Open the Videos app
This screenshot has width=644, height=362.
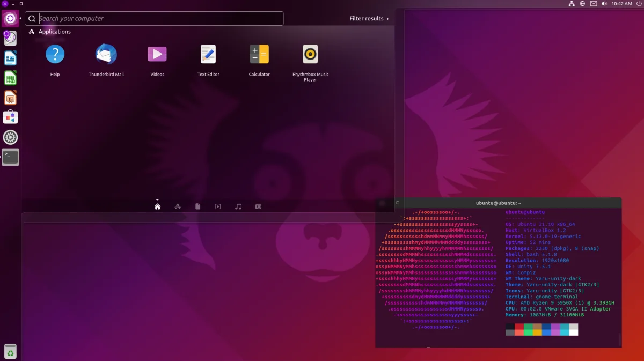157,55
